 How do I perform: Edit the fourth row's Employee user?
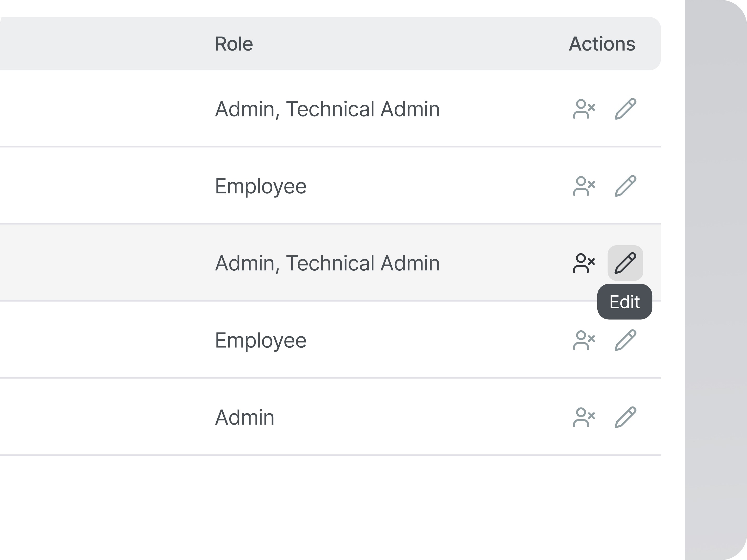point(625,340)
